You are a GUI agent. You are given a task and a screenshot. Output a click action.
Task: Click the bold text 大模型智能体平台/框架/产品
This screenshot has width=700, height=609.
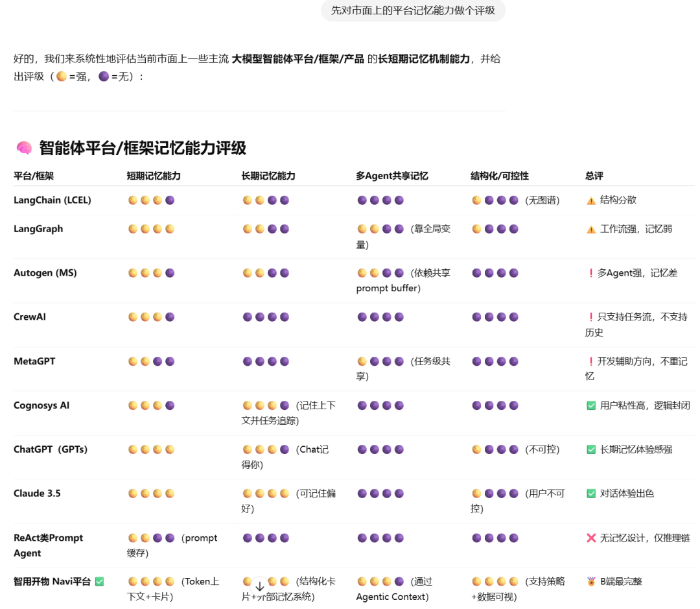pos(298,59)
